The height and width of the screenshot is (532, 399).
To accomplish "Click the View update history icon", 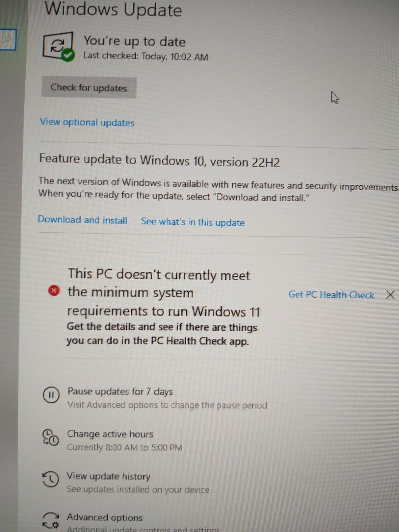I will click(x=50, y=479).
